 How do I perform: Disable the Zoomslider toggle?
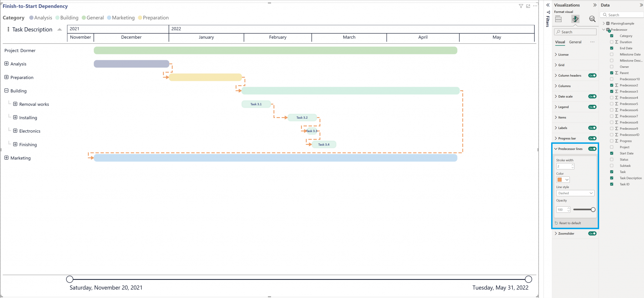(x=592, y=233)
